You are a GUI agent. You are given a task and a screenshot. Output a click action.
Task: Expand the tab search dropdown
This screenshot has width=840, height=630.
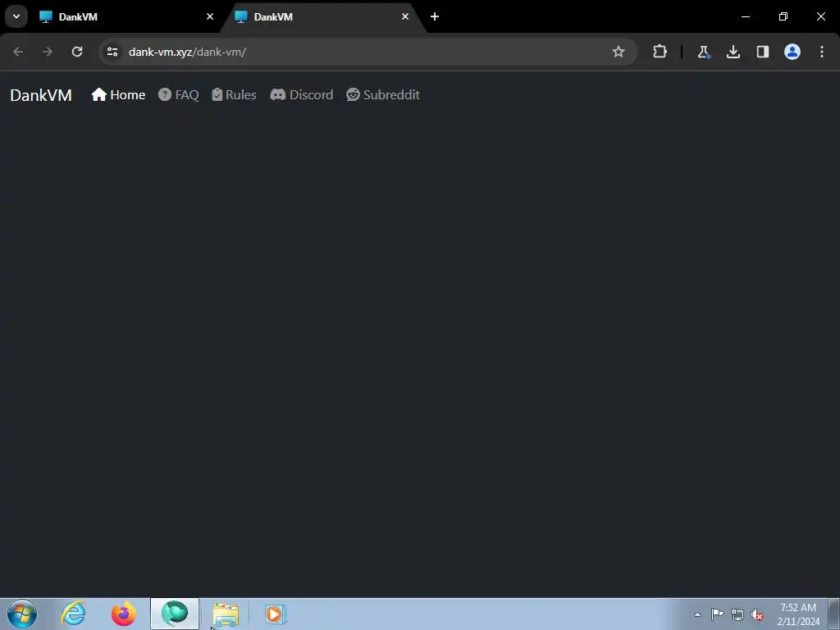(16, 16)
